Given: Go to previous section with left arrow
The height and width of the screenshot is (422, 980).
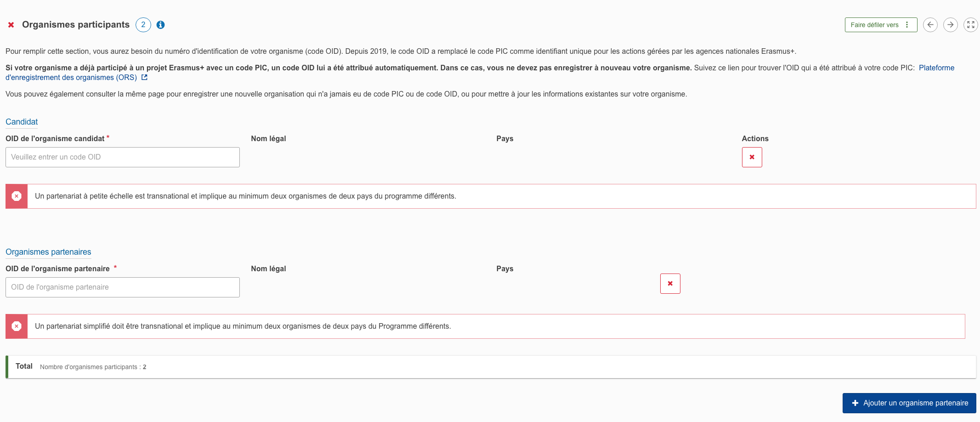Looking at the screenshot, I should [x=930, y=25].
